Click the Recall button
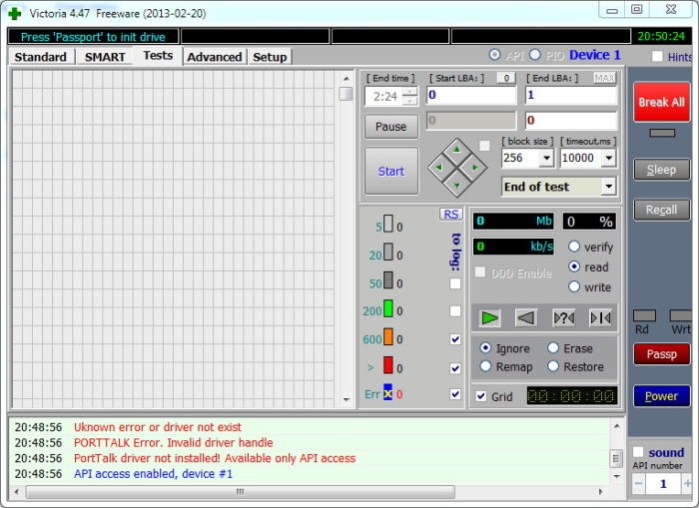Viewport: 699px width, 508px height. [x=662, y=210]
